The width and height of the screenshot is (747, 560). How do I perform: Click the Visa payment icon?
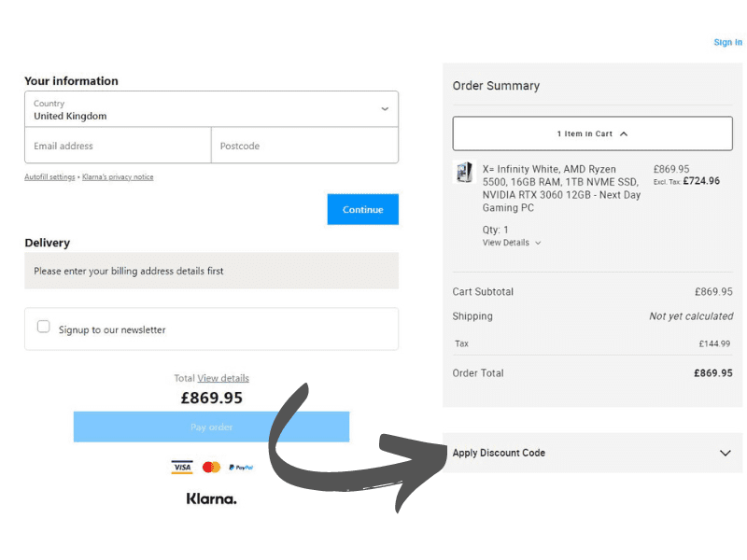point(181,467)
